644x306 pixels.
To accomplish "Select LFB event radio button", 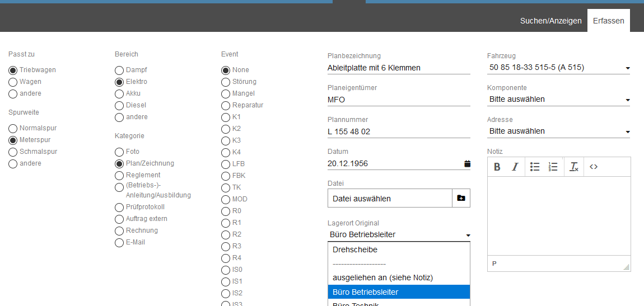I will click(x=226, y=164).
